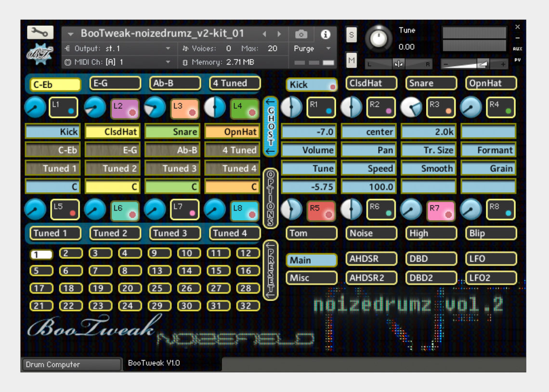
Task: Open the snapshot camera view
Action: 301,34
